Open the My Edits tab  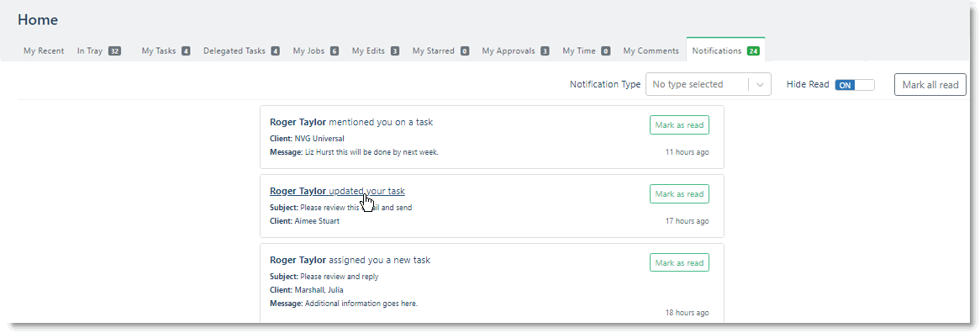click(376, 51)
